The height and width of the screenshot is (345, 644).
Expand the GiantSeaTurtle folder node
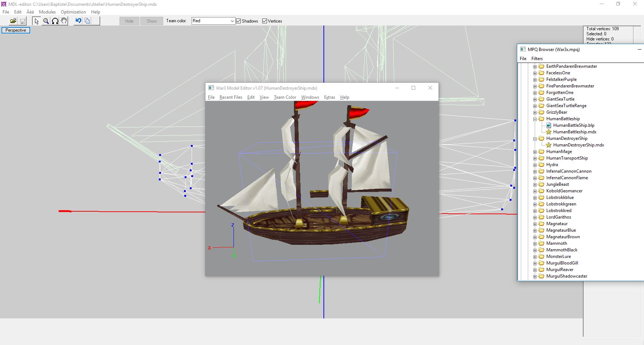tap(535, 99)
